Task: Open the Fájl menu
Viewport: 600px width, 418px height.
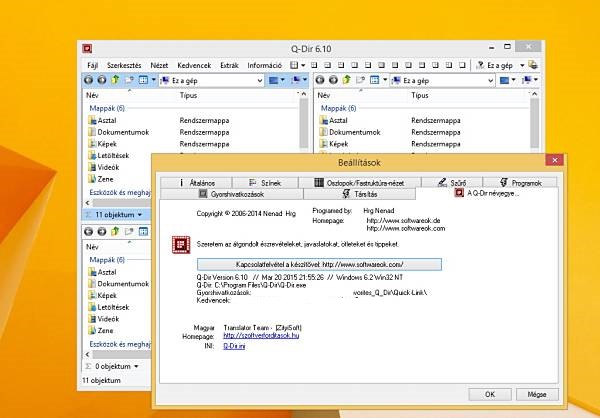Action: tap(93, 65)
